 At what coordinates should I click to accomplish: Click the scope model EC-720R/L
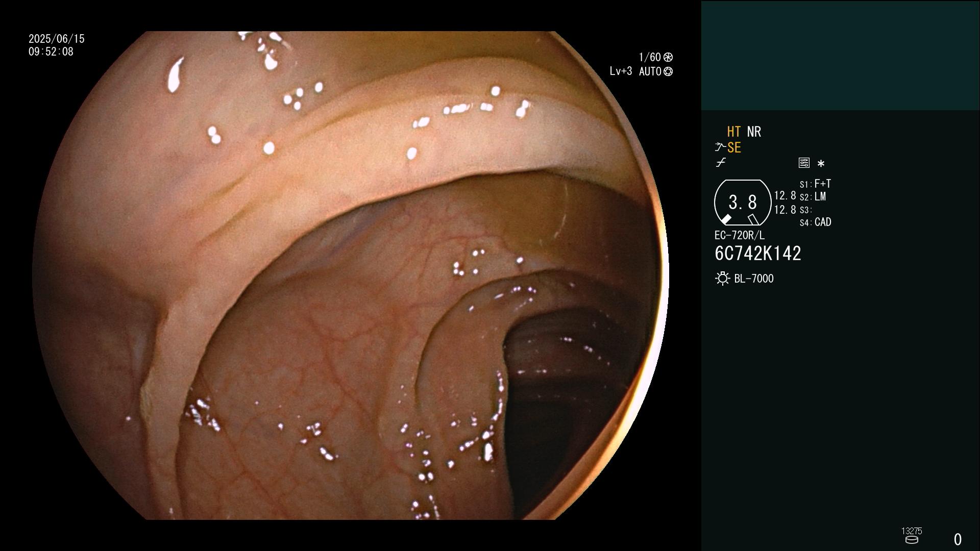740,235
